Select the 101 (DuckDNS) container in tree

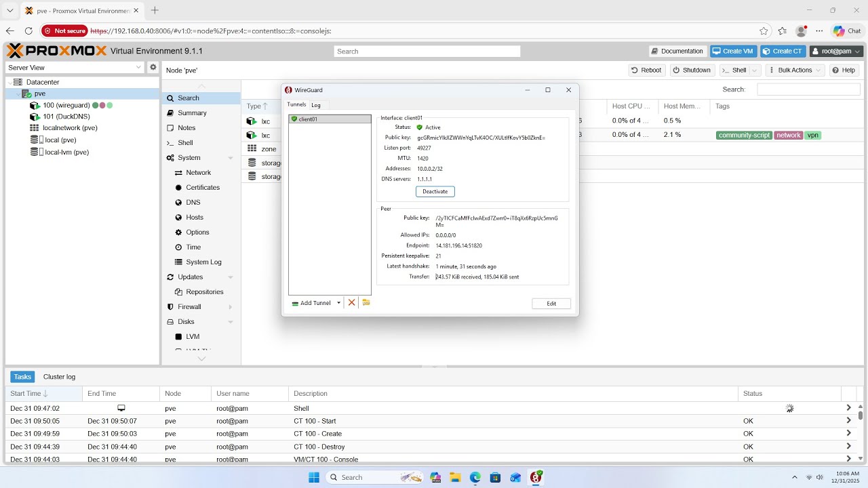point(66,117)
